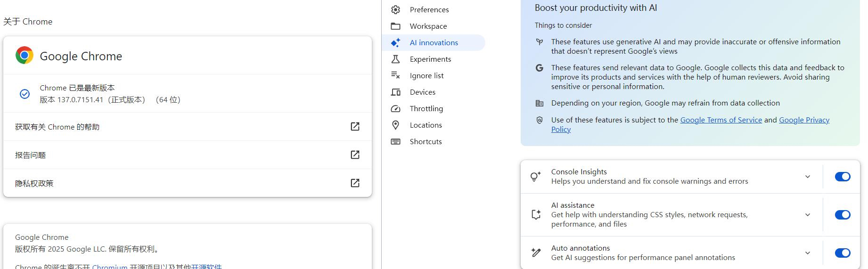Click the Experiments flask icon
The image size is (868, 269).
coord(395,59)
